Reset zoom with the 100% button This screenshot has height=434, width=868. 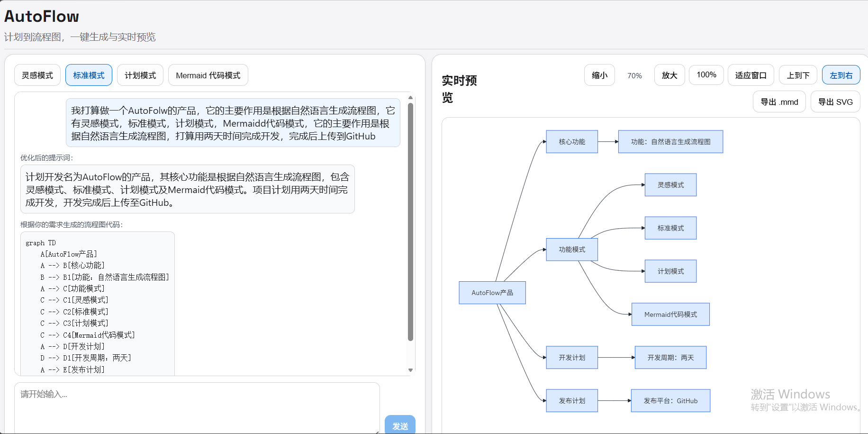(x=706, y=75)
